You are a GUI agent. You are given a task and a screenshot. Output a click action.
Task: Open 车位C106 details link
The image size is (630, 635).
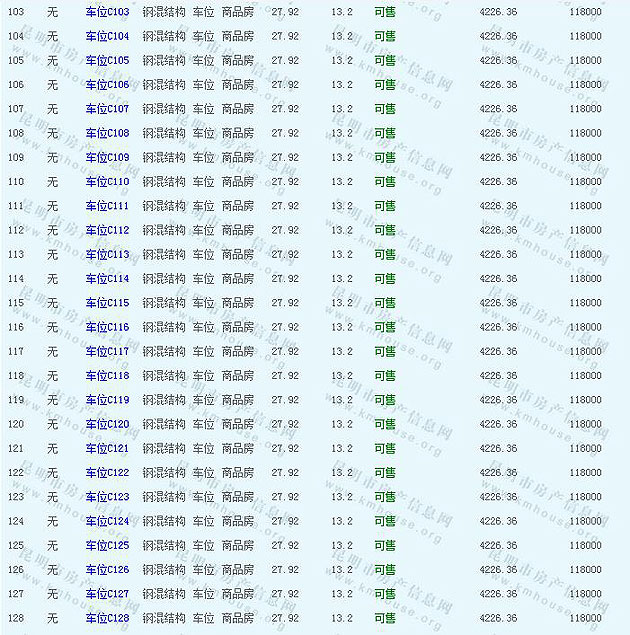(107, 85)
